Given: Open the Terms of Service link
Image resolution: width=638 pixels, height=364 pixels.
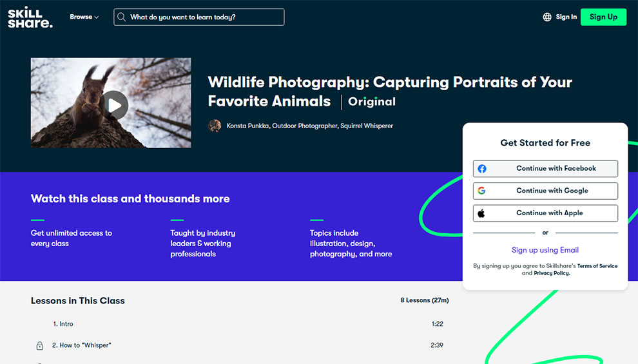Looking at the screenshot, I should 597,266.
